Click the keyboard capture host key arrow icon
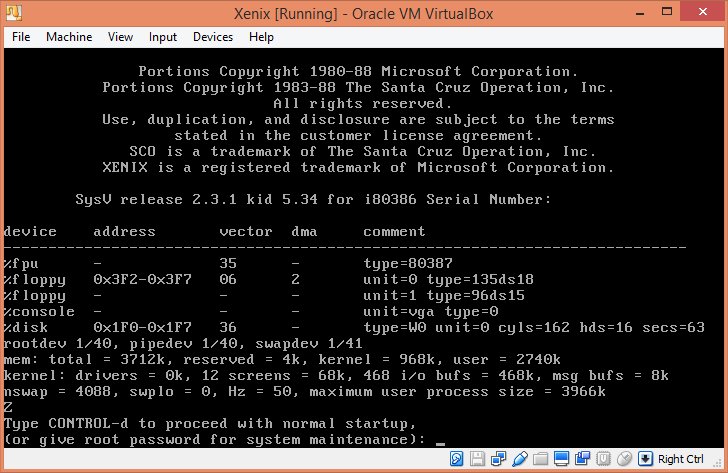728x473 pixels. click(x=645, y=459)
